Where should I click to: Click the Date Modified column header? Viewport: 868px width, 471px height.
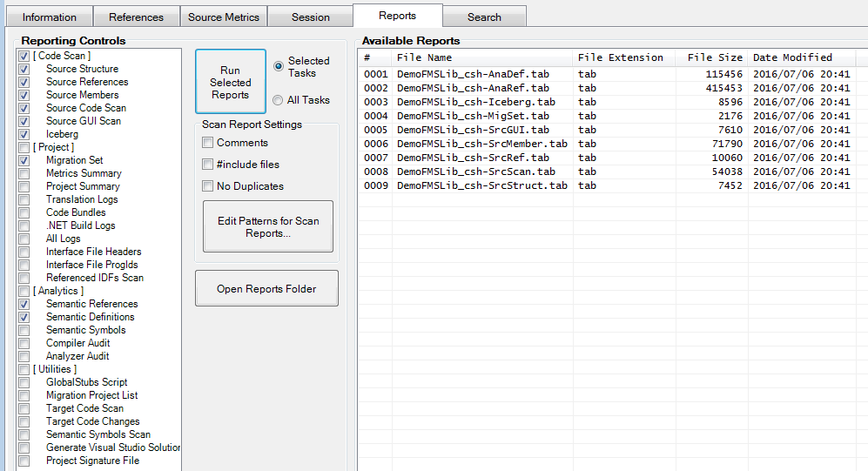[792, 57]
